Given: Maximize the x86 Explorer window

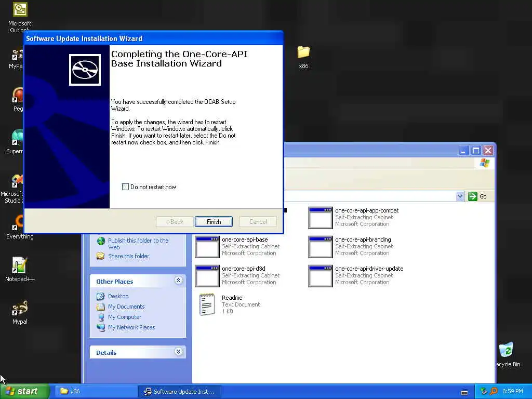Looking at the screenshot, I should click(476, 150).
